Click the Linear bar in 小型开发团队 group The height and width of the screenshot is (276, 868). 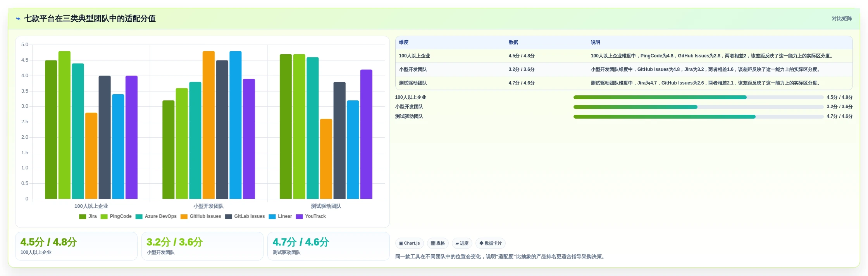[236, 125]
